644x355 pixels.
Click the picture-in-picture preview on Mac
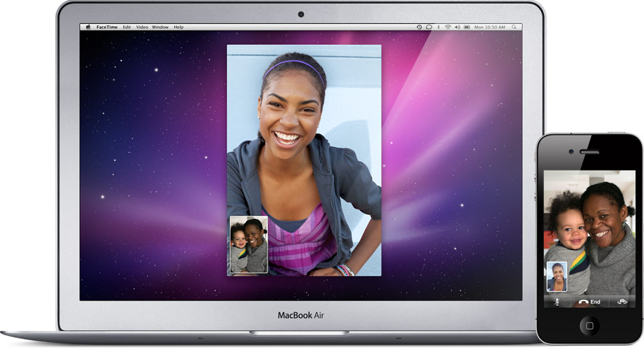click(x=249, y=245)
